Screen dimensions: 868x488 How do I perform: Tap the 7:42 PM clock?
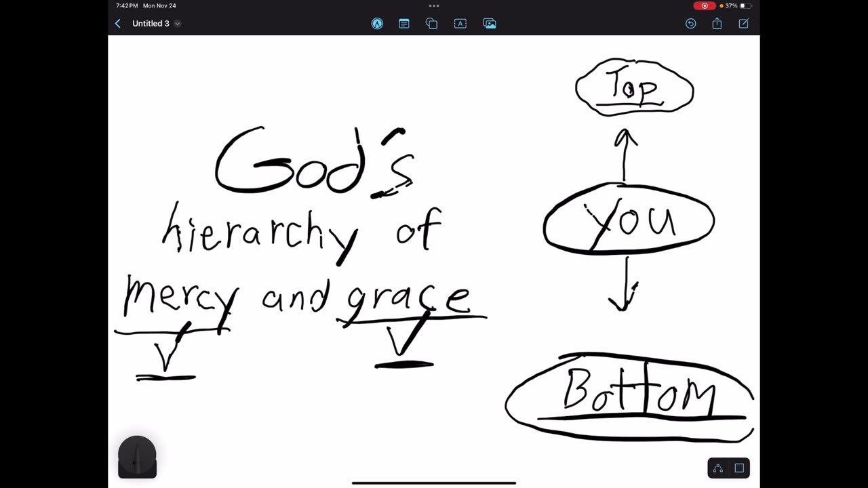coord(127,5)
